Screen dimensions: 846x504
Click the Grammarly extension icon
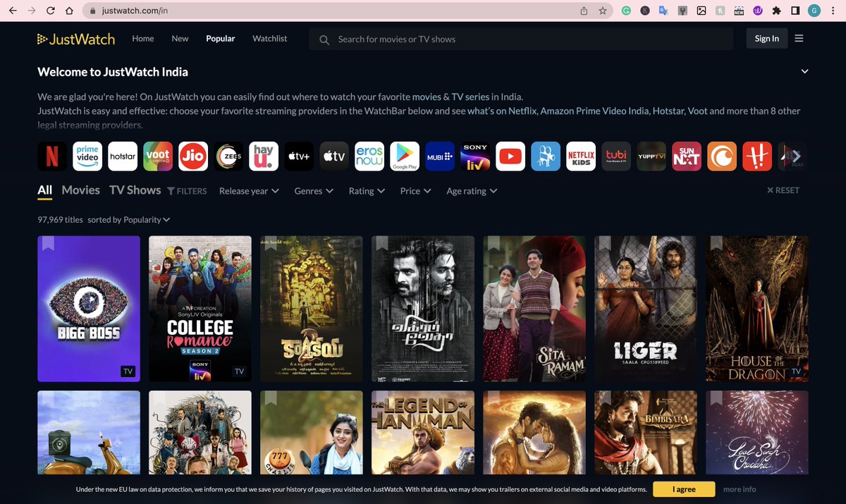pyautogui.click(x=626, y=11)
